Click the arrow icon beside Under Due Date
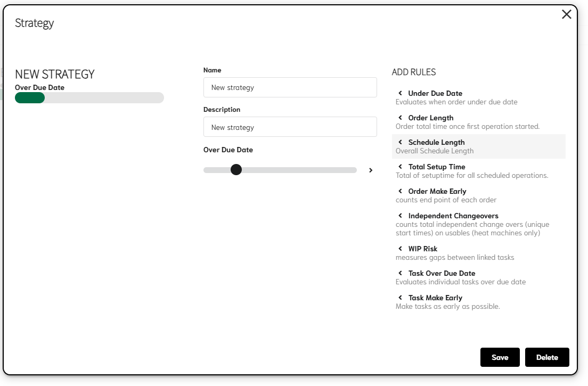Viewport: 588px width, 386px height. (x=400, y=93)
